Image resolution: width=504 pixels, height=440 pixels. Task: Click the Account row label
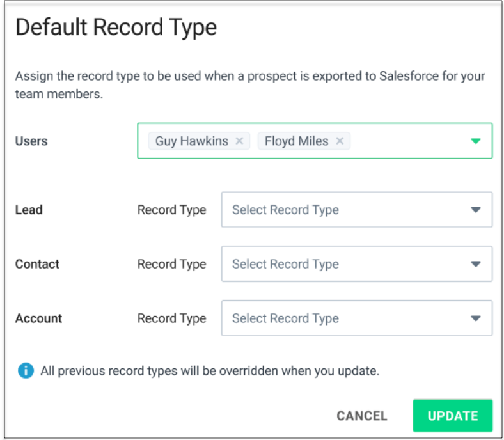[38, 318]
